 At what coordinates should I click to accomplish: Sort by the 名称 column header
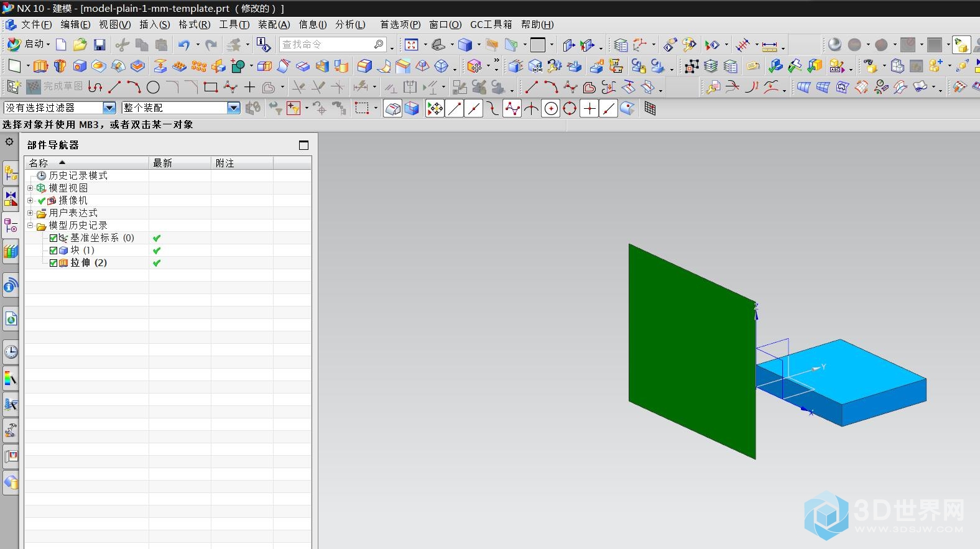pos(86,163)
